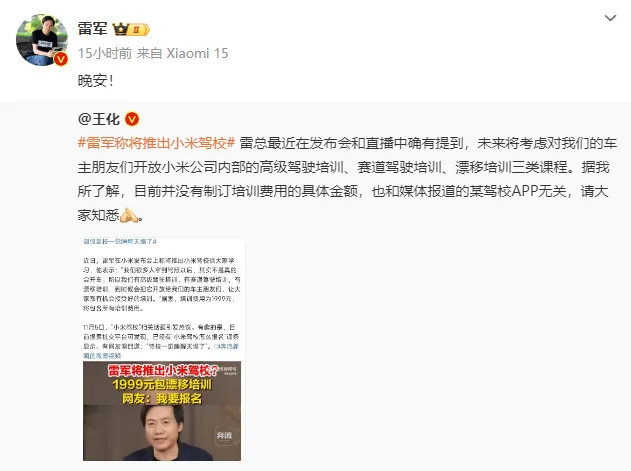Open the @王化 profile mention
Viewport: 631px width, 471px height.
99,119
